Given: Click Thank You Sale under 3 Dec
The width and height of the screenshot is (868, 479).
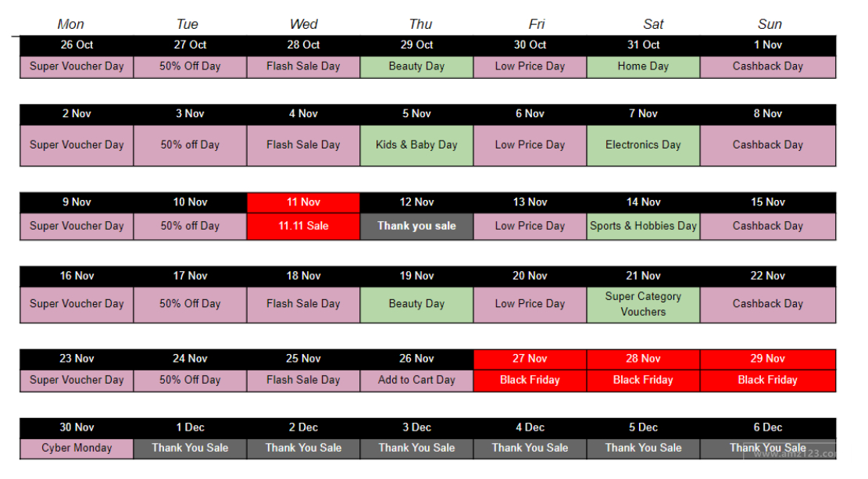Looking at the screenshot, I should click(416, 448).
